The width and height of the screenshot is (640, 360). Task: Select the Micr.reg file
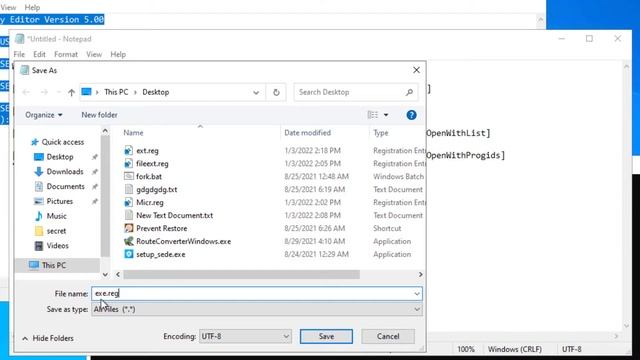[150, 202]
